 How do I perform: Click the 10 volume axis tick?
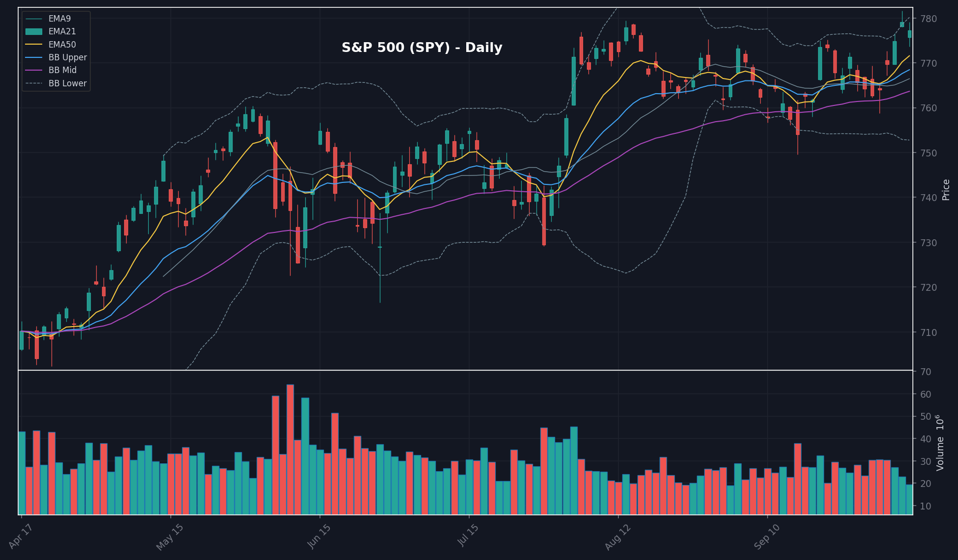pos(926,506)
